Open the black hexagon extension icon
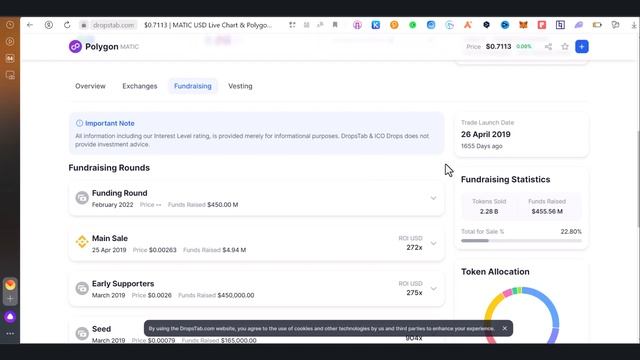Viewport: 640px width, 360px height. pyautogui.click(x=486, y=25)
